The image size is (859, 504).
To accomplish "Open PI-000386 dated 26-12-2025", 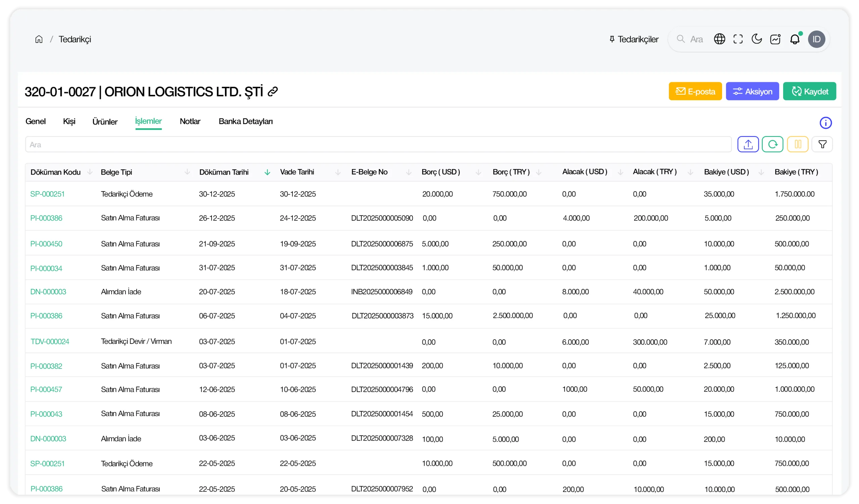I will (x=46, y=218).
